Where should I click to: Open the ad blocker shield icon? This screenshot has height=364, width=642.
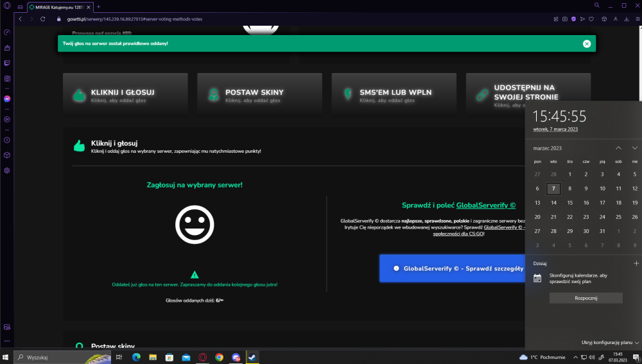pos(573,19)
